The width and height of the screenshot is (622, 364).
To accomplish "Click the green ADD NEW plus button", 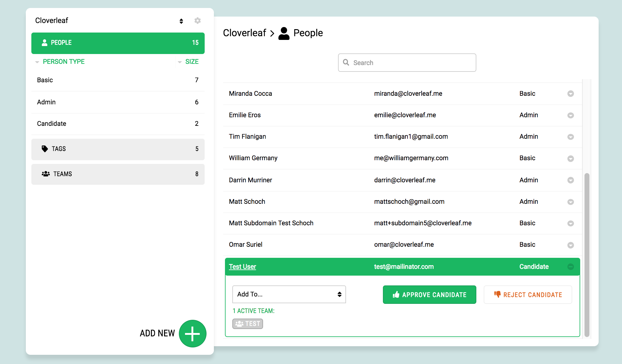I will pyautogui.click(x=193, y=334).
